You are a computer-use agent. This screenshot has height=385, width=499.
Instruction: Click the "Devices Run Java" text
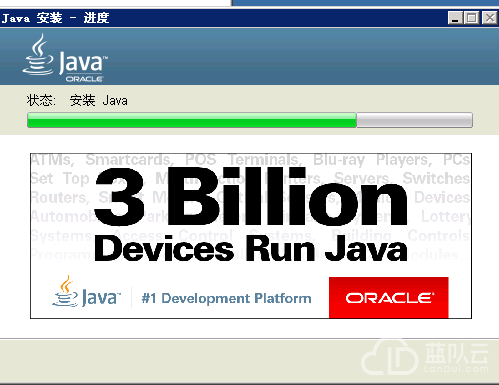[x=251, y=249]
